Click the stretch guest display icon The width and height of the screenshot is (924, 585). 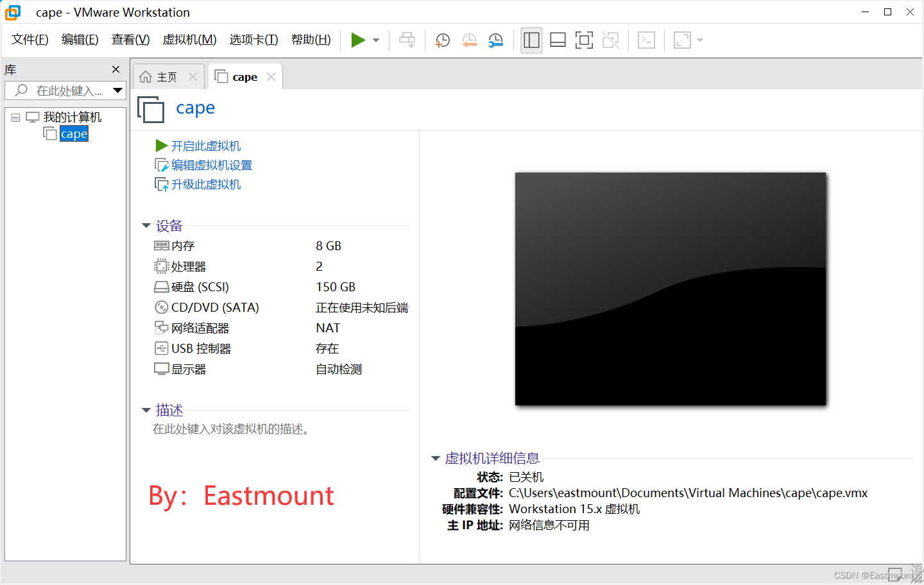click(682, 40)
